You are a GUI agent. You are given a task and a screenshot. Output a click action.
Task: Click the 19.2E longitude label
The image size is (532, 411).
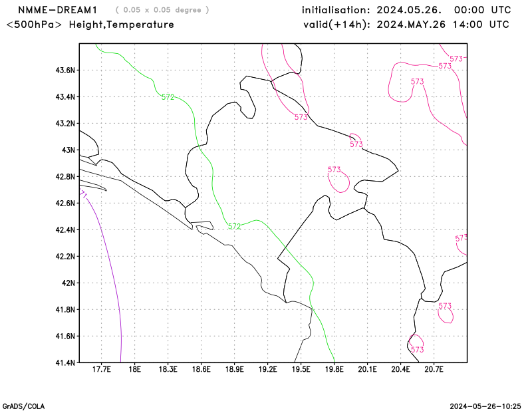tap(268, 369)
